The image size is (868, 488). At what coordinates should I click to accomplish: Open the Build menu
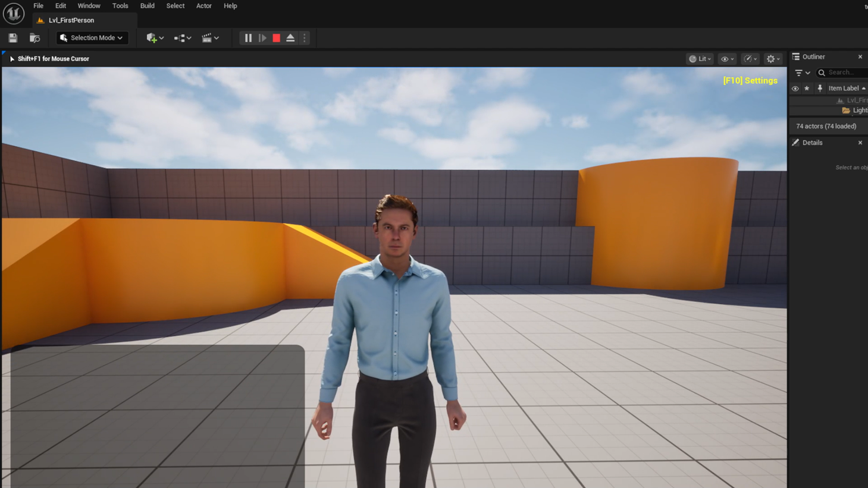pyautogui.click(x=147, y=6)
